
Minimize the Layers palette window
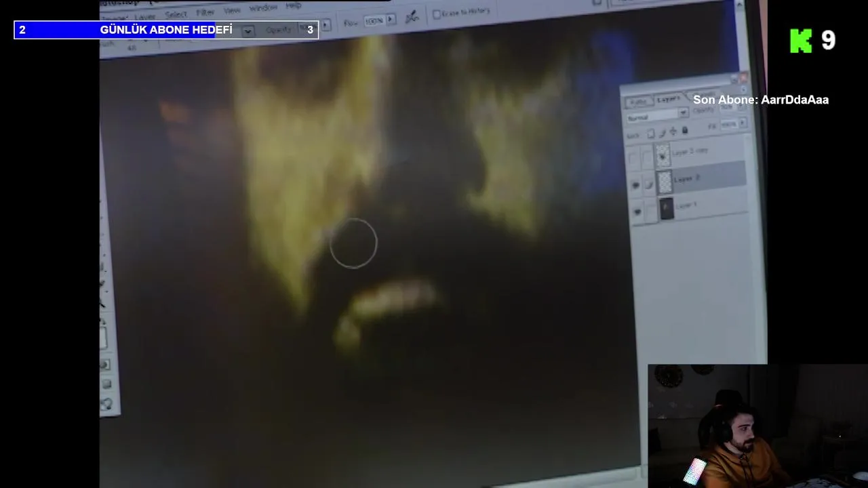tap(734, 79)
